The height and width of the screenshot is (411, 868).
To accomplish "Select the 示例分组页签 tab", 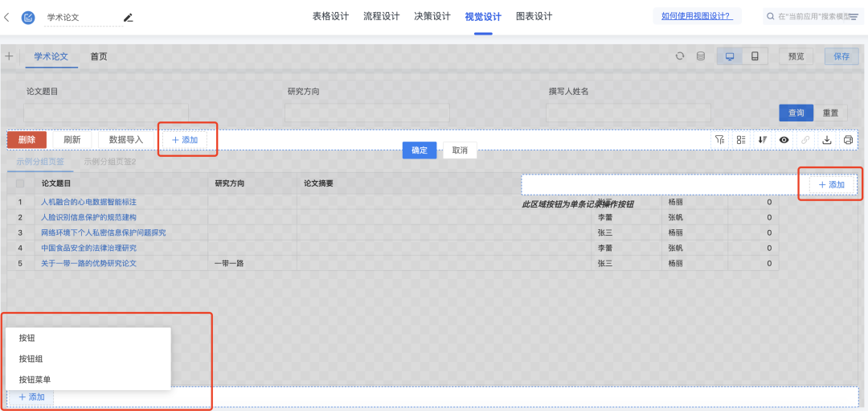I will [x=40, y=162].
